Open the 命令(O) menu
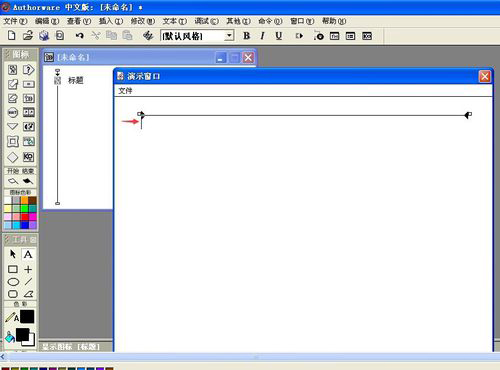The image size is (500, 370). (270, 21)
